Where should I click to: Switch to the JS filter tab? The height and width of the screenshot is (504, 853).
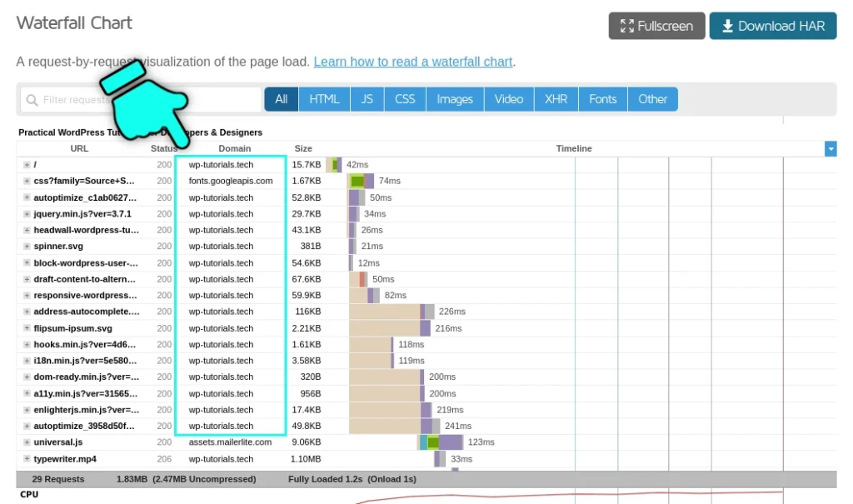(x=367, y=98)
